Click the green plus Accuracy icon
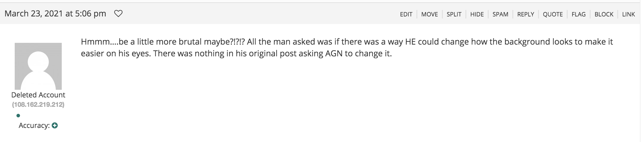Viewport: 644px width, 142px height. [x=55, y=125]
